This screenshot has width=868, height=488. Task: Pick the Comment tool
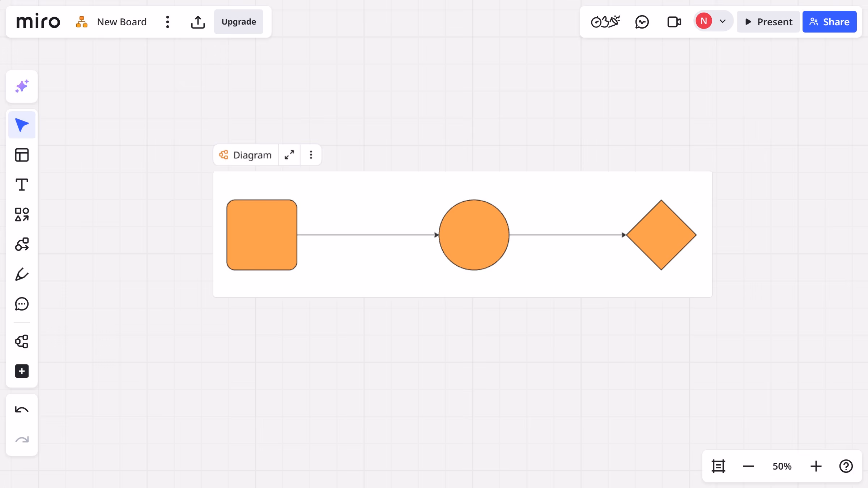point(22,304)
